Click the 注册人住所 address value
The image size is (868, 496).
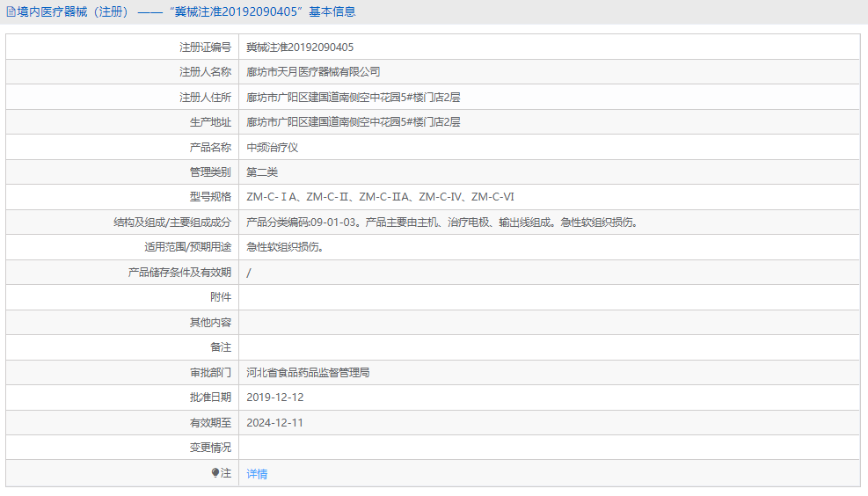point(354,98)
